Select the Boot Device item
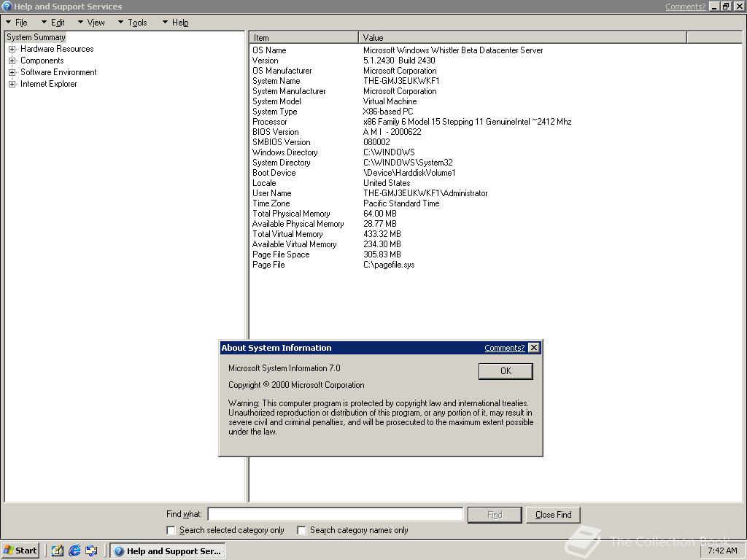 (x=274, y=173)
